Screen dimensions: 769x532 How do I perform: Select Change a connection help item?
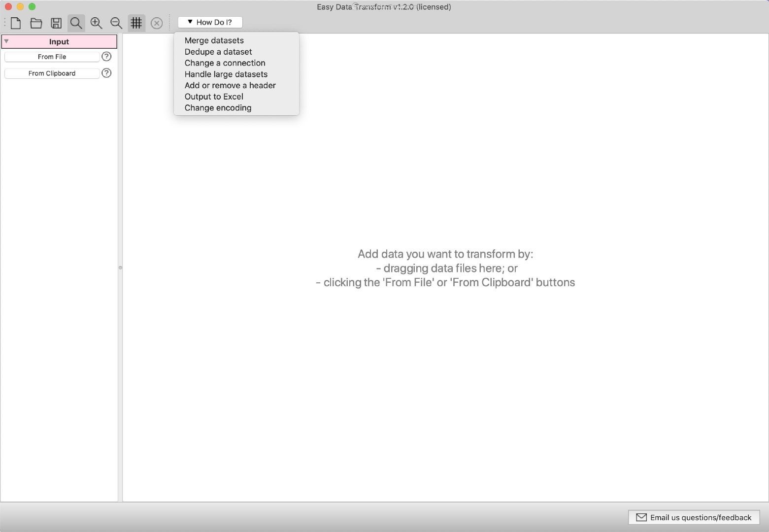tap(225, 63)
